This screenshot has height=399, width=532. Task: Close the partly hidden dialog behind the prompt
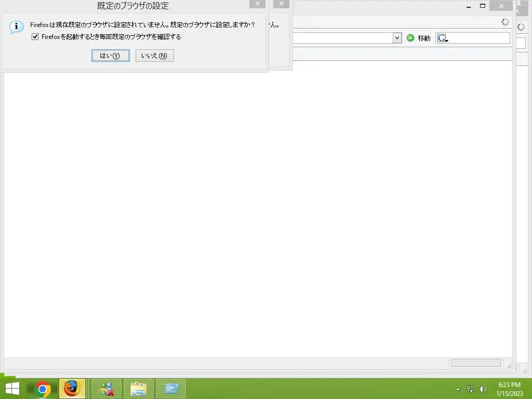281,4
